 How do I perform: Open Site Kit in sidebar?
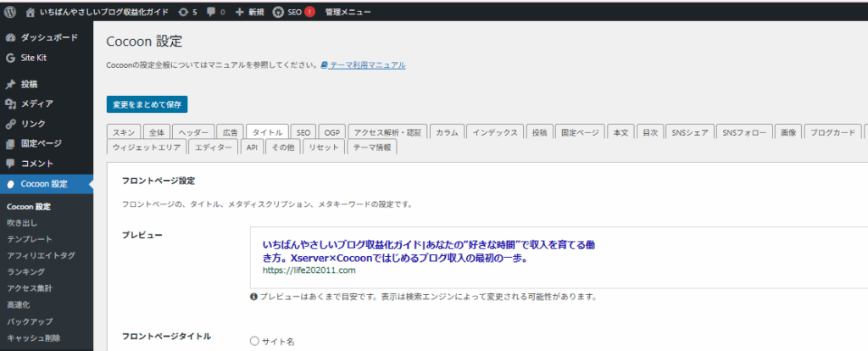[x=36, y=58]
